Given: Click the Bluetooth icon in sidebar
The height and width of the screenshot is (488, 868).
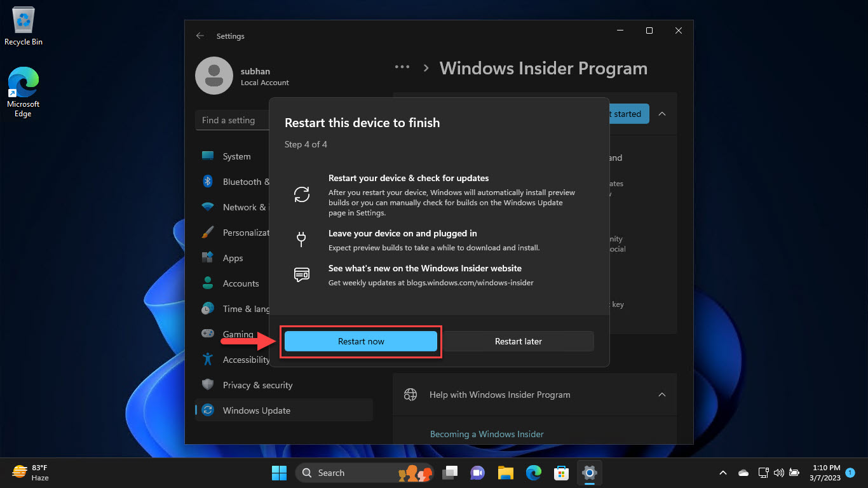Looking at the screenshot, I should pyautogui.click(x=207, y=182).
